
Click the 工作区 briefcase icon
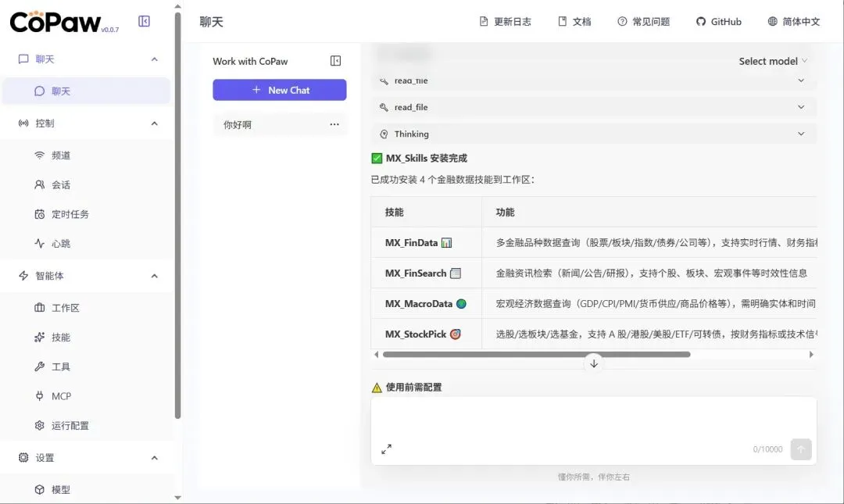click(x=39, y=308)
